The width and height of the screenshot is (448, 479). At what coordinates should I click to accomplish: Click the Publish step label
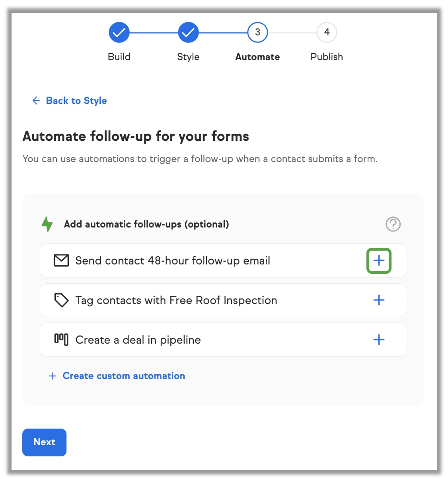[x=327, y=57]
